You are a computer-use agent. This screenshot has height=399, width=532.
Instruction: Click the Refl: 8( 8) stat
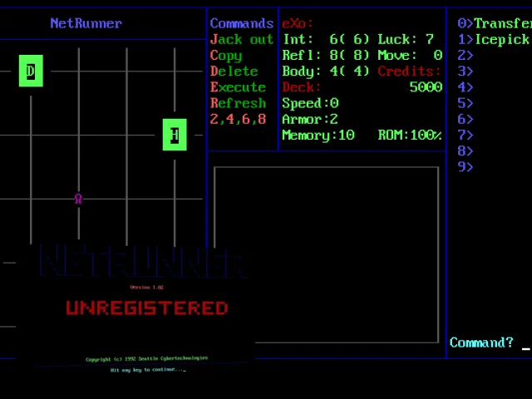(326, 56)
